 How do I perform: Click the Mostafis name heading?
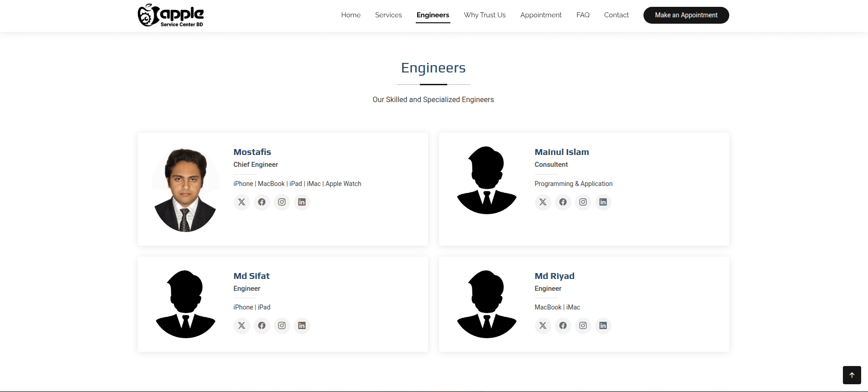click(x=252, y=152)
